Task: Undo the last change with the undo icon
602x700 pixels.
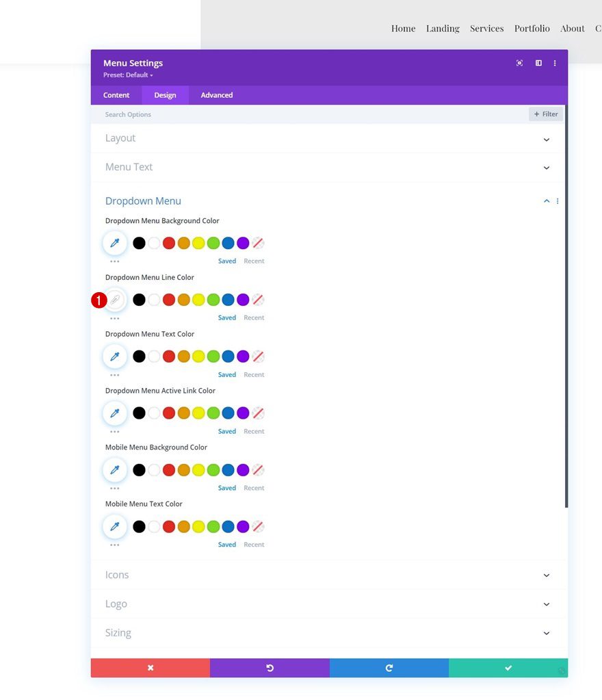Action: 270,667
